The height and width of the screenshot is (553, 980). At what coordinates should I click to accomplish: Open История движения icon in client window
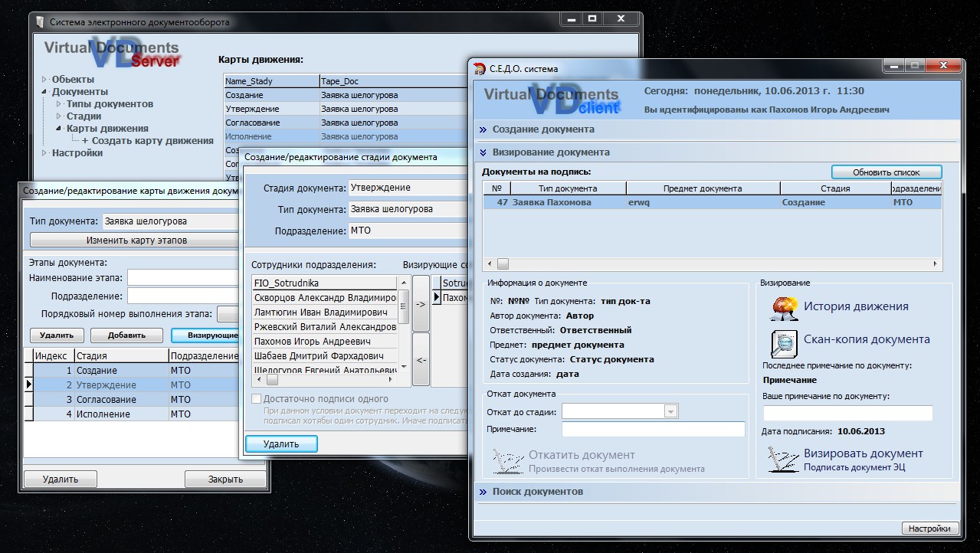(783, 307)
